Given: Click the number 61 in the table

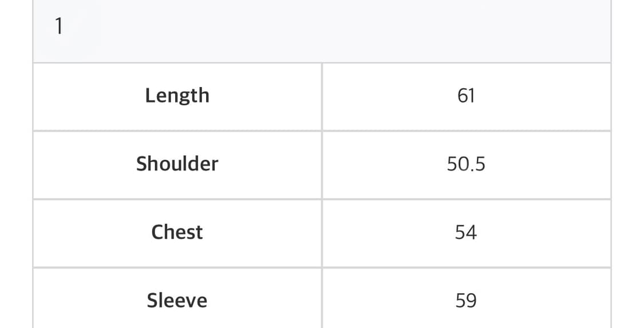Looking at the screenshot, I should pos(466,96).
